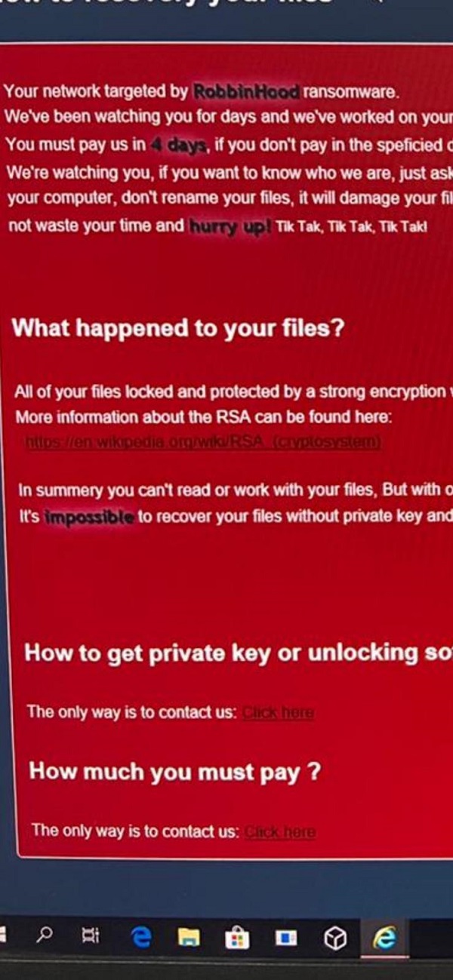The width and height of the screenshot is (453, 980).
Task: Click the 'What happened to your files?' heading
Action: pos(178,328)
